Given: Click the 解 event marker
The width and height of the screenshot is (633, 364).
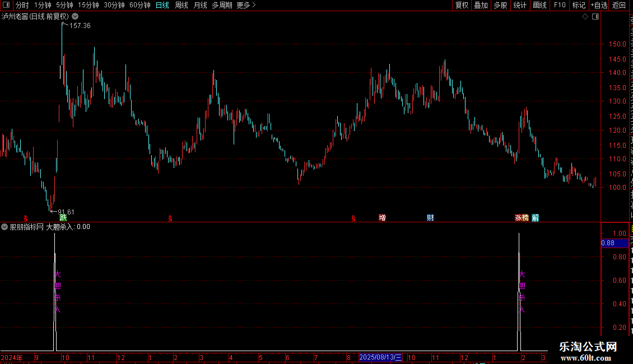Looking at the screenshot, I should [536, 217].
